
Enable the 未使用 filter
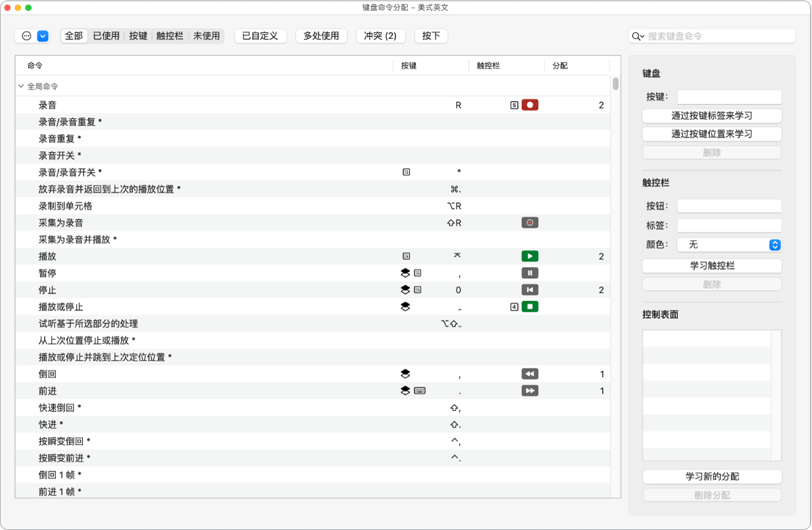coord(207,36)
